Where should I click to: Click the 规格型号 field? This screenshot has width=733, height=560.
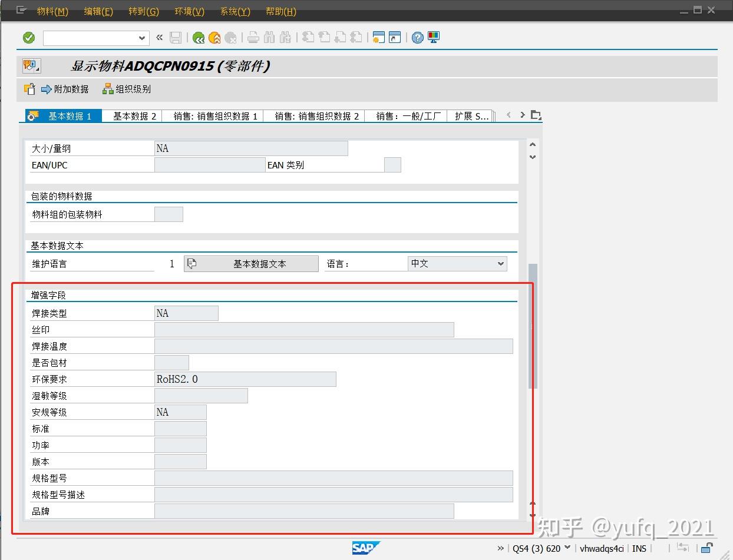click(334, 478)
